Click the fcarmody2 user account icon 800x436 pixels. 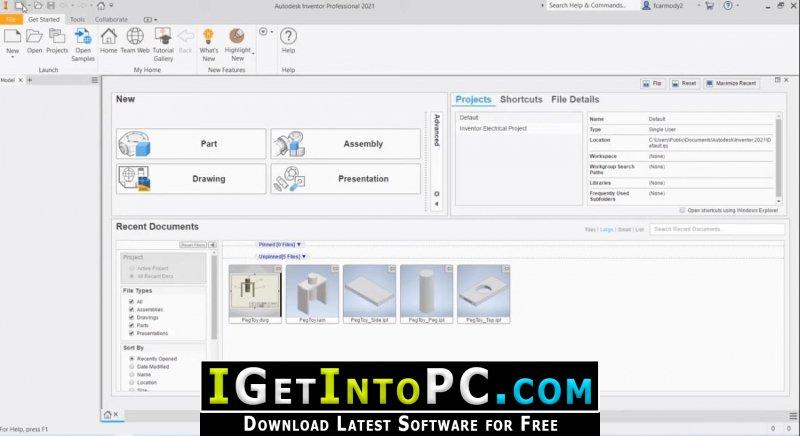pos(646,6)
